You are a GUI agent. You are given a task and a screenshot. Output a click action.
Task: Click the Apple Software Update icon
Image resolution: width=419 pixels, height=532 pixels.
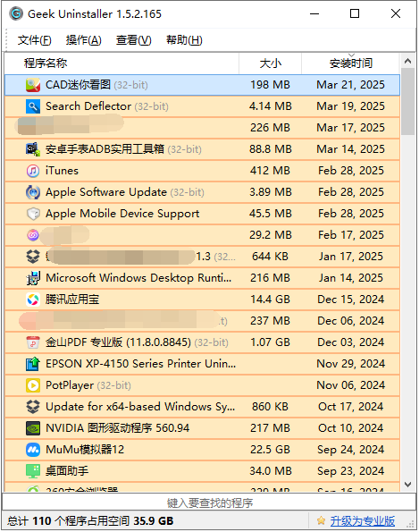33,192
